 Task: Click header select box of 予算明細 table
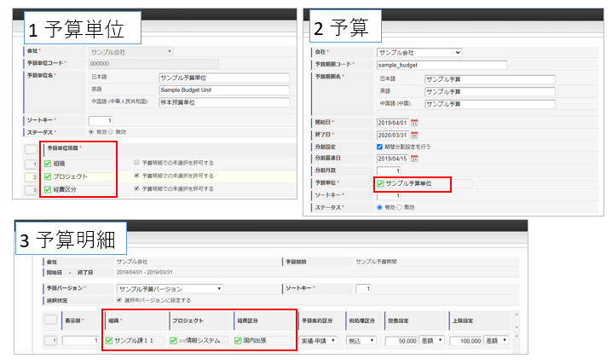[x=50, y=320]
